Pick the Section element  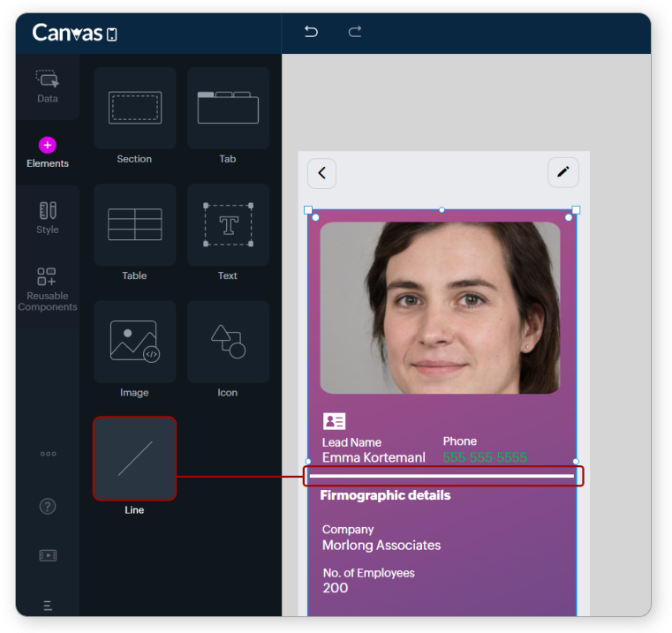point(134,108)
